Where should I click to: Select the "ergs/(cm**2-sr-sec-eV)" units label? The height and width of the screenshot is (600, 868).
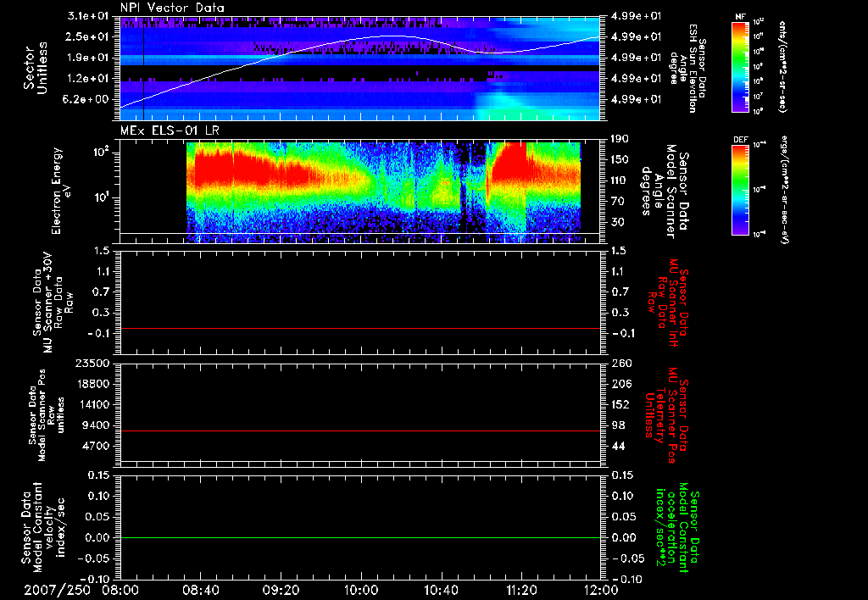click(784, 190)
